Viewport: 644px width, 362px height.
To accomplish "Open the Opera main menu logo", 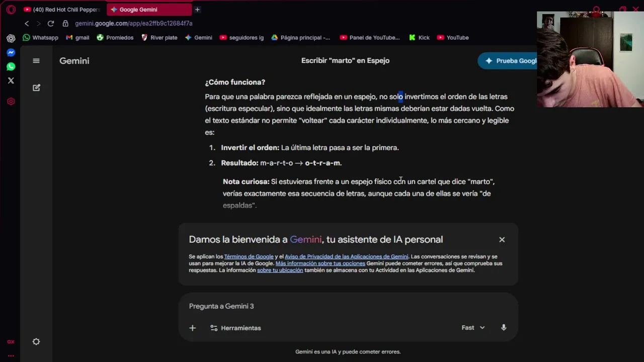I will [11, 10].
